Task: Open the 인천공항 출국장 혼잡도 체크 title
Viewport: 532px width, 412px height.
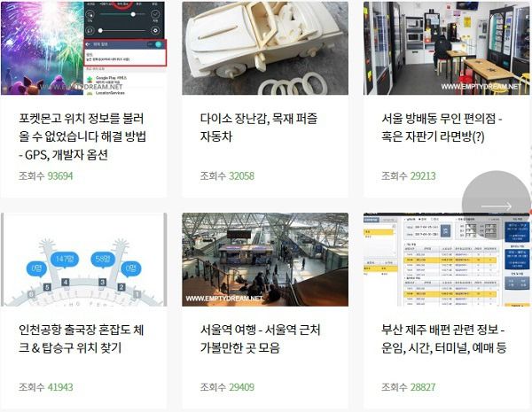Action: (x=82, y=338)
